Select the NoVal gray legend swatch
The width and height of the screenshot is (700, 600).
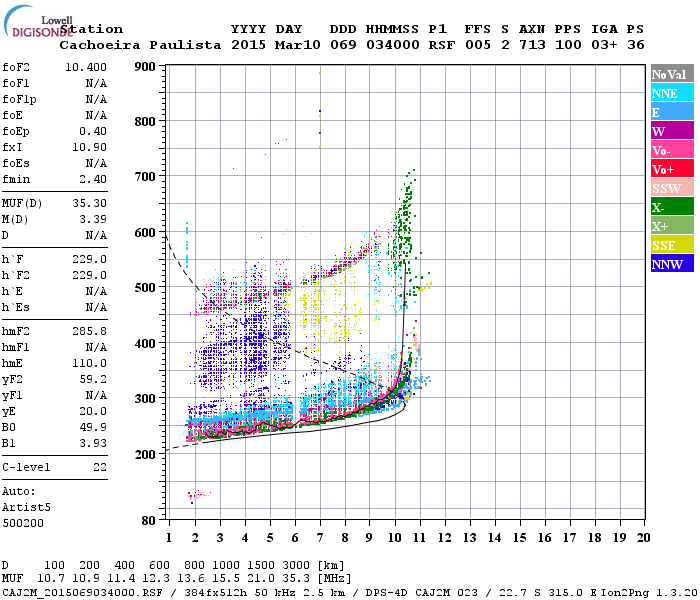(672, 74)
